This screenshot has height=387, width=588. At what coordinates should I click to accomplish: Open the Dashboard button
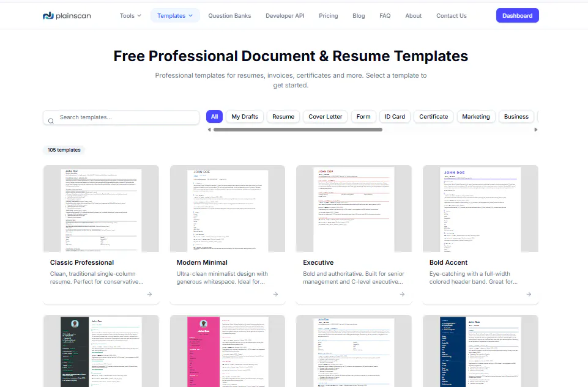click(x=518, y=15)
